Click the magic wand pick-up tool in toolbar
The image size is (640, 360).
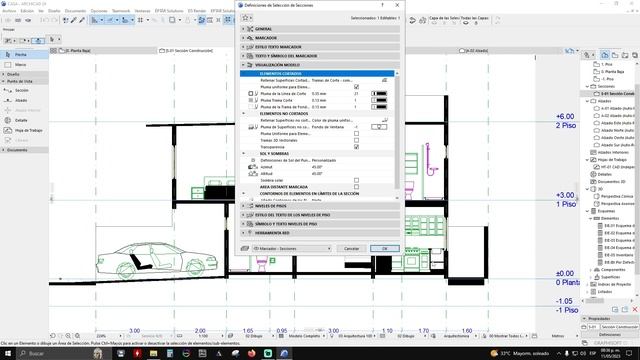tap(82, 20)
